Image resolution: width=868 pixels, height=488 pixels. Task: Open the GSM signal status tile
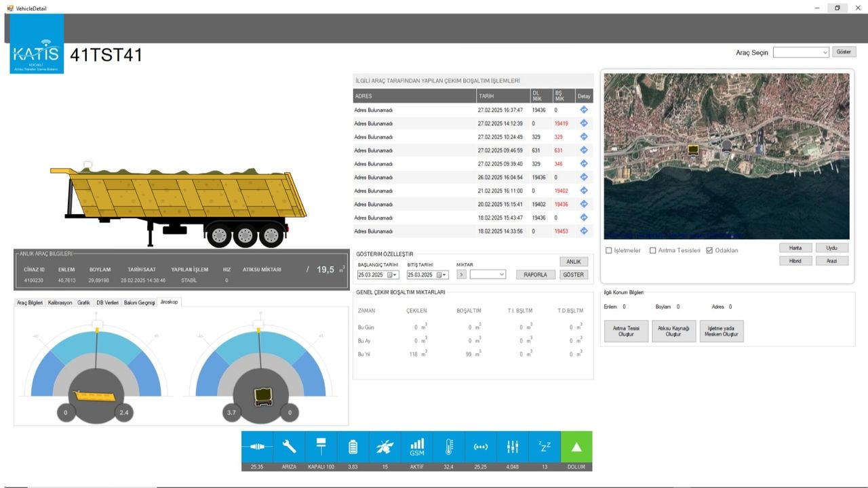417,447
